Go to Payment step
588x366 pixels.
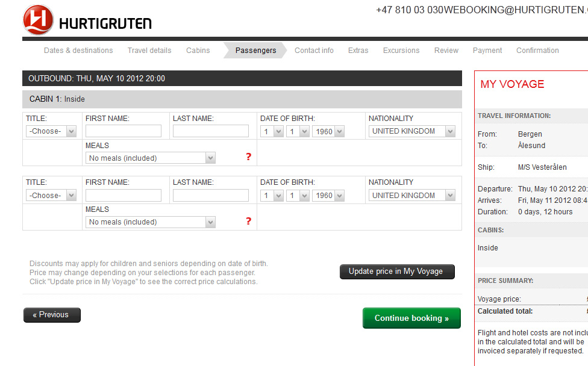tap(487, 50)
